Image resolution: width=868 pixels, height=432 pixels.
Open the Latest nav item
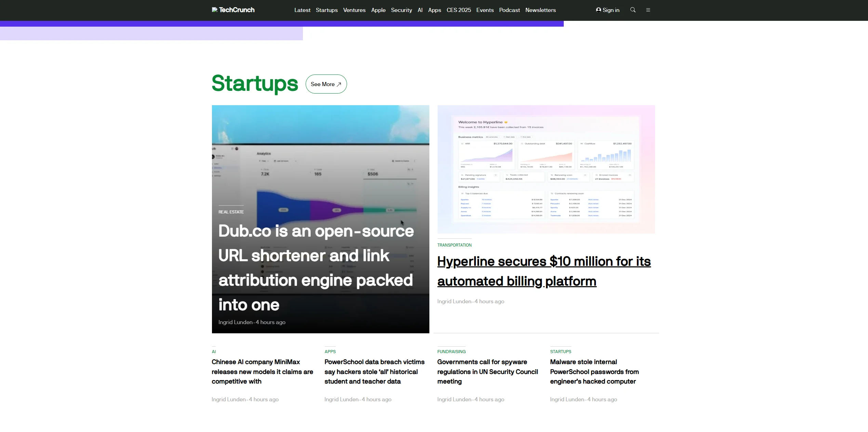[302, 10]
